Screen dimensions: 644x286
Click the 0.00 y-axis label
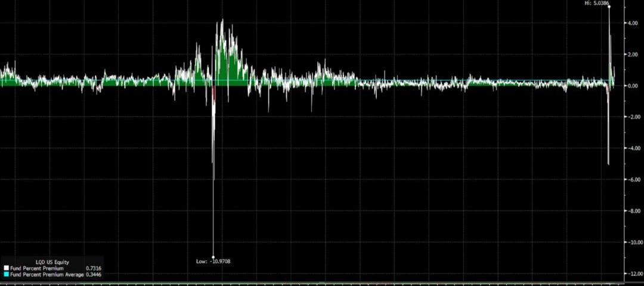[x=631, y=86]
